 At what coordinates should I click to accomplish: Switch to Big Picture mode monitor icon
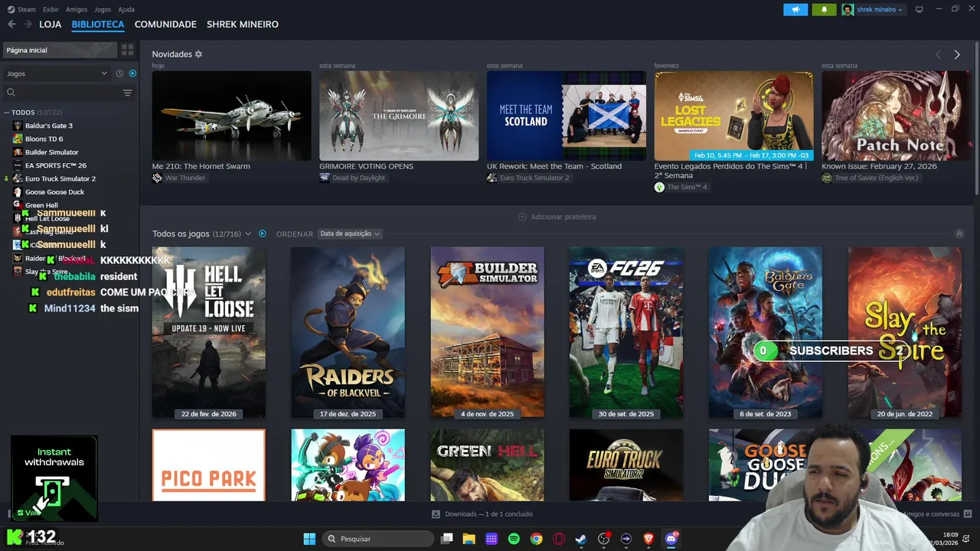(x=919, y=9)
